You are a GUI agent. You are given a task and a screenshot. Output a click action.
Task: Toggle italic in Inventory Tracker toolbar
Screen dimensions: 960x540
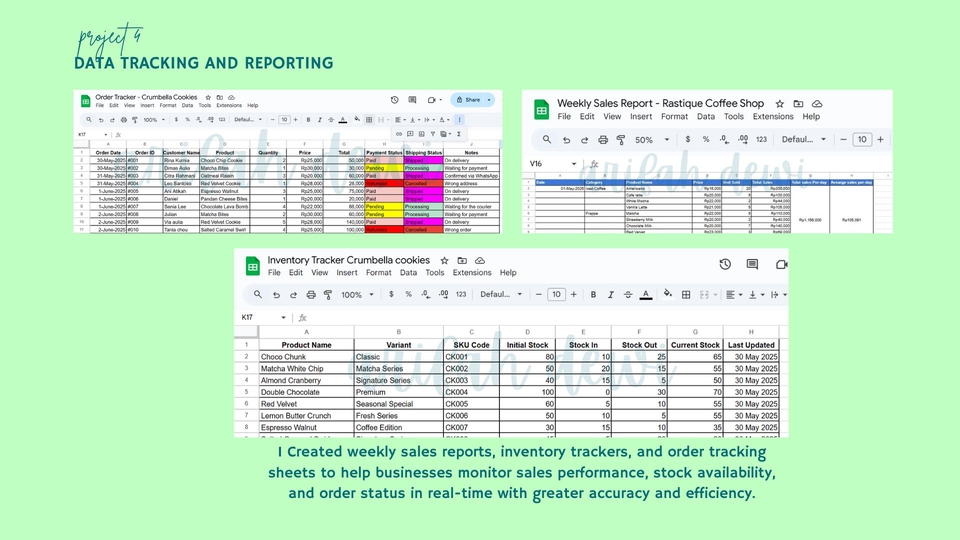(x=610, y=294)
